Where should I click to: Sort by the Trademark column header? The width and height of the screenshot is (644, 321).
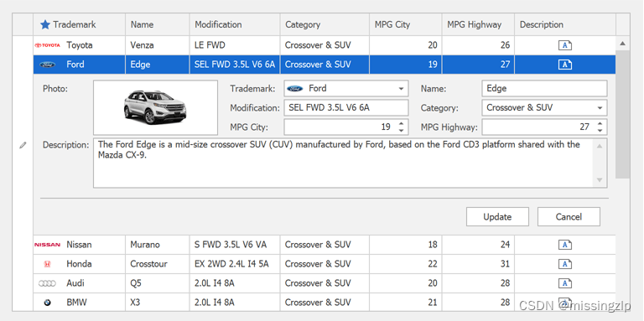click(x=80, y=24)
